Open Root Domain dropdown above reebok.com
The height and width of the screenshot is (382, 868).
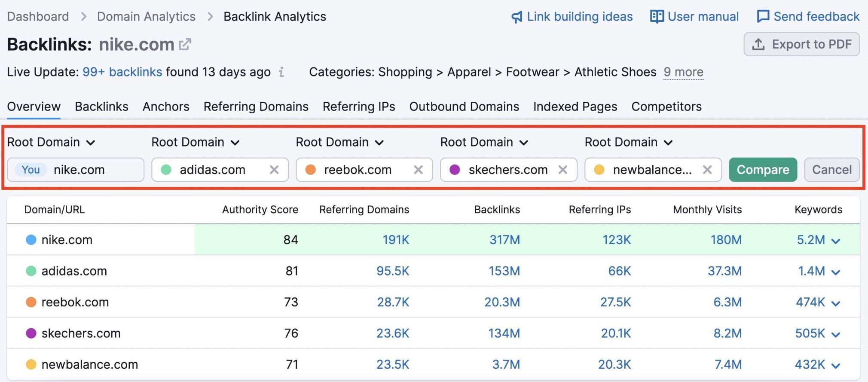[340, 142]
